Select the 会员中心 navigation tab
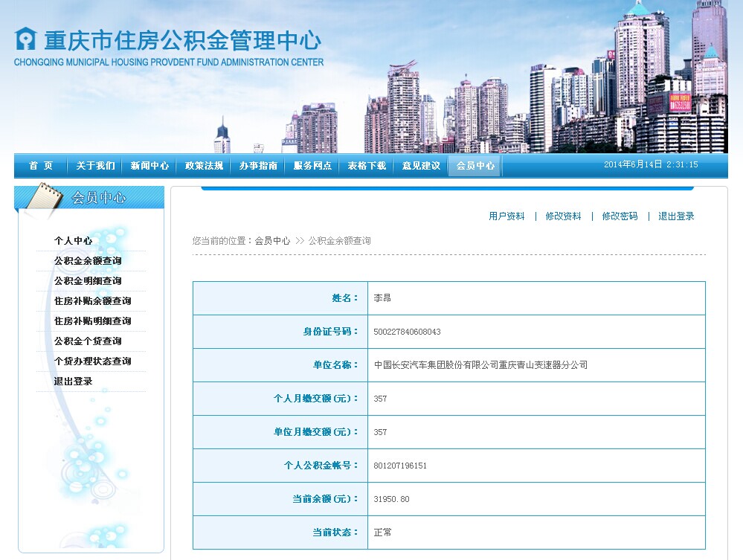 click(x=475, y=165)
